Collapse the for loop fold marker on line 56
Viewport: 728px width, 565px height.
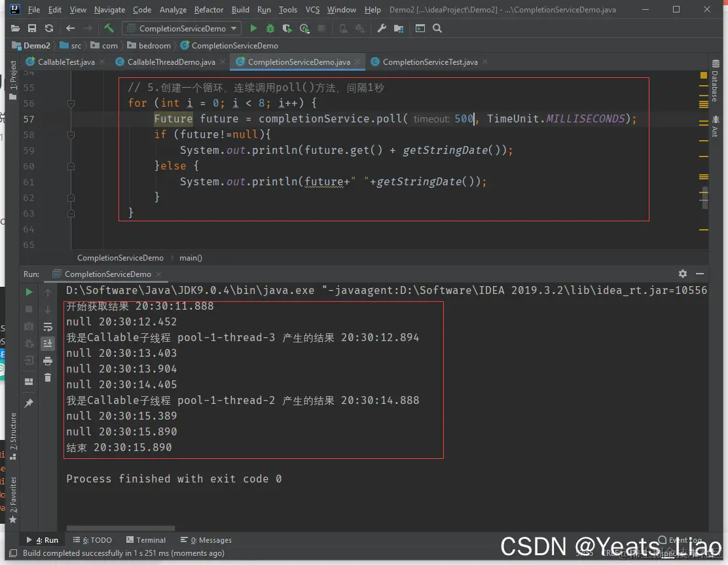pyautogui.click(x=71, y=103)
